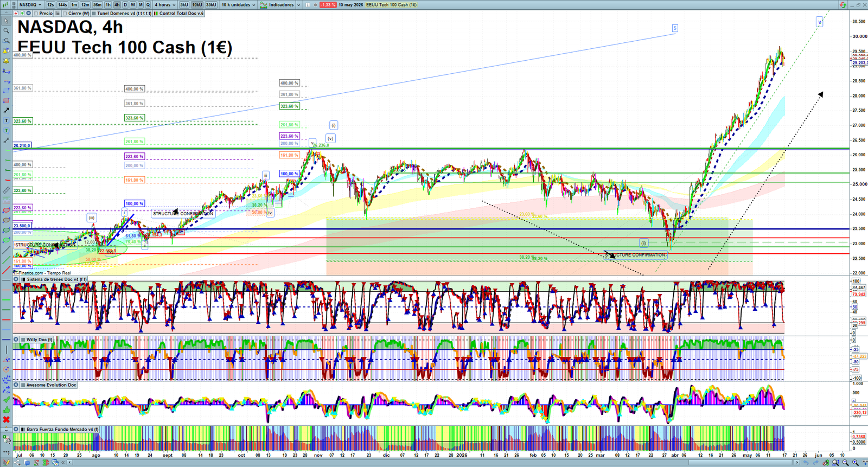Open the 10 k unidades dropdown
Screen dimensions: 868x467
point(238,4)
